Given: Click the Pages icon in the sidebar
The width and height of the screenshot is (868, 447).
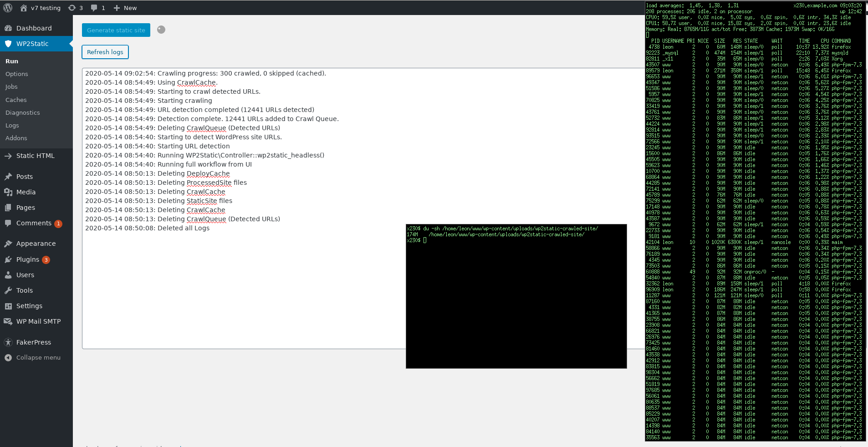Looking at the screenshot, I should coord(8,208).
